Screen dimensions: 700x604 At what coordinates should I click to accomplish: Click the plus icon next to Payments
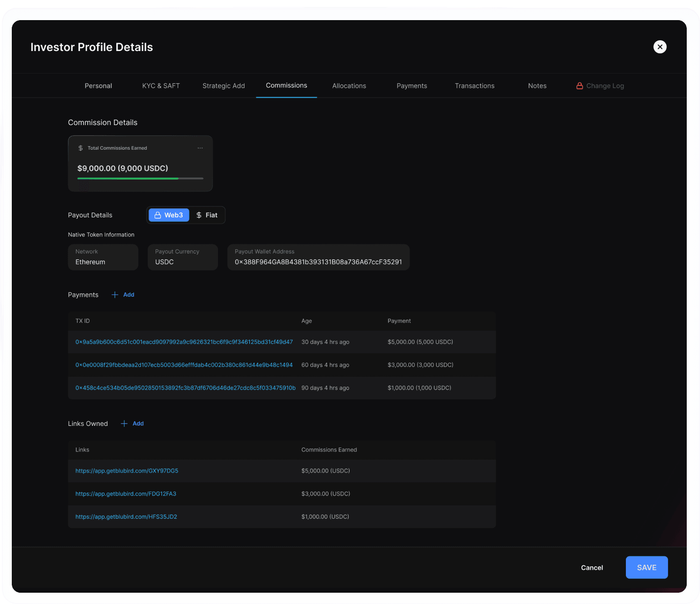pyautogui.click(x=115, y=295)
